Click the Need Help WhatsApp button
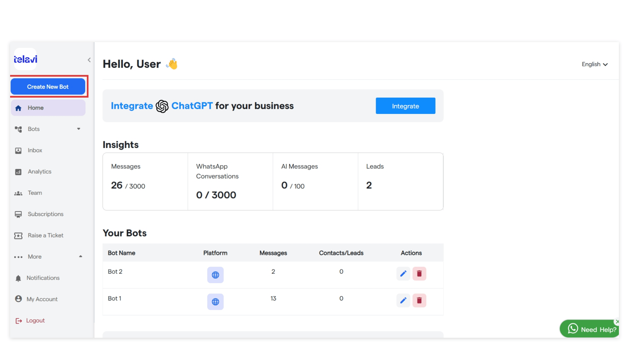Image resolution: width=629 pixels, height=364 pixels. tap(589, 329)
